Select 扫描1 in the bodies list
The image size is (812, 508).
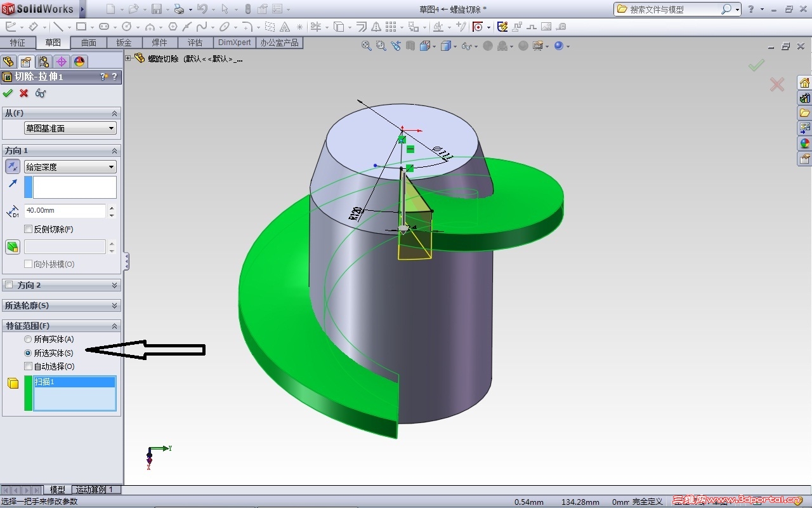(75, 382)
